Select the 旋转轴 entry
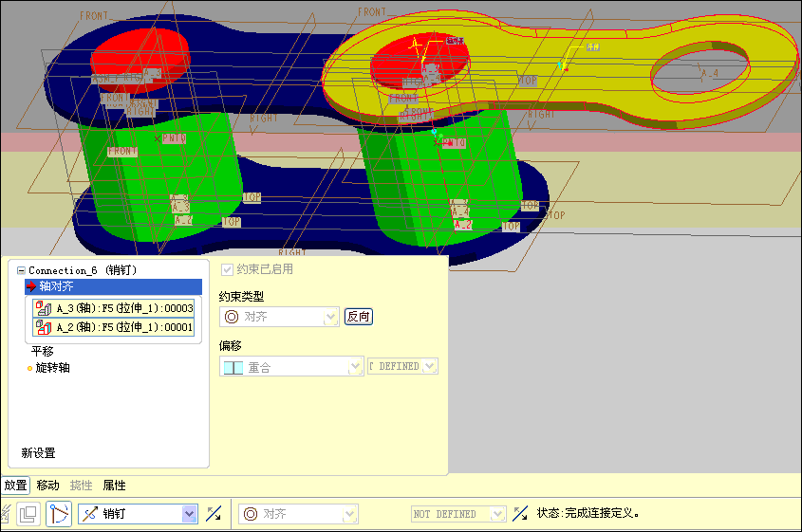Screen dimensions: 802x532 click(53, 368)
